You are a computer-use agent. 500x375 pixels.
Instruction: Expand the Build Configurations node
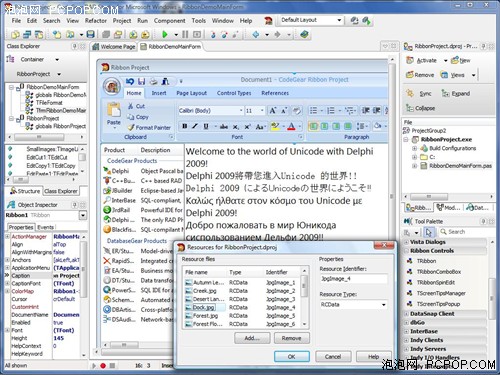414,148
